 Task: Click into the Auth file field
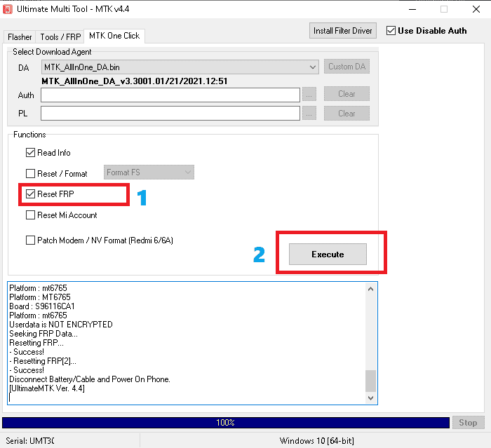[x=170, y=95]
